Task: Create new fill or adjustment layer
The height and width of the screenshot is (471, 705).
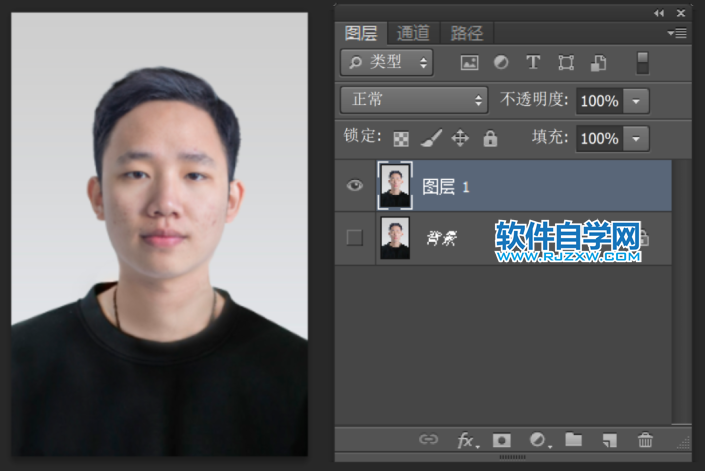Action: (539, 440)
